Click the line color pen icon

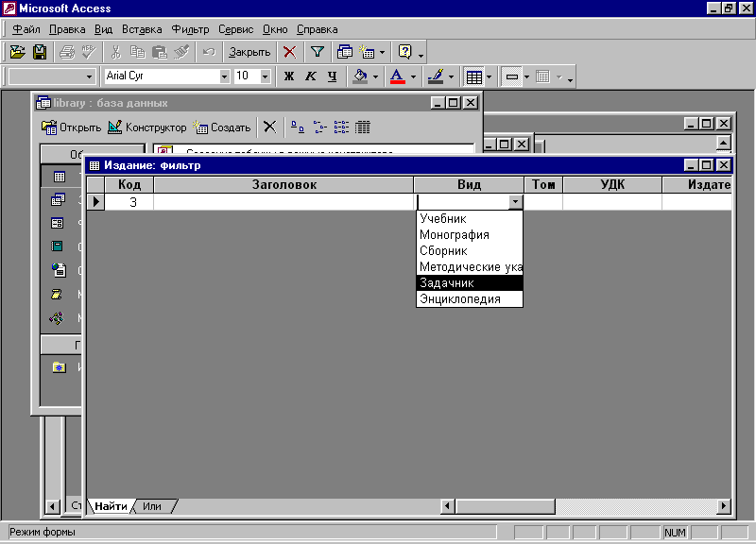pyautogui.click(x=436, y=76)
